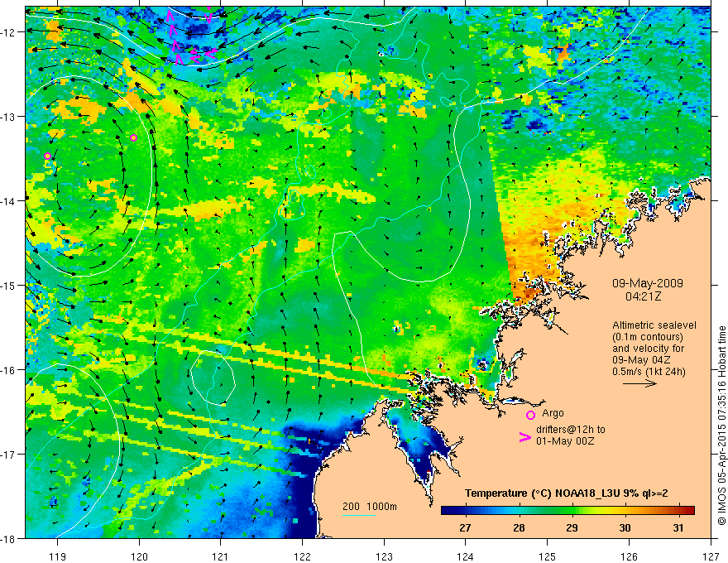Select the Argo float marker near 120°E
This screenshot has height=563, width=728.
(x=134, y=137)
